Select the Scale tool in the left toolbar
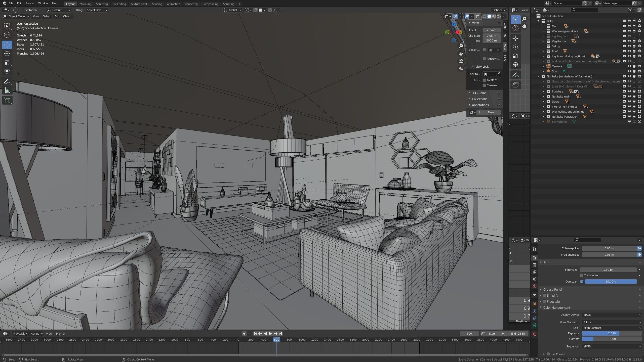644x362 pixels. tap(7, 62)
